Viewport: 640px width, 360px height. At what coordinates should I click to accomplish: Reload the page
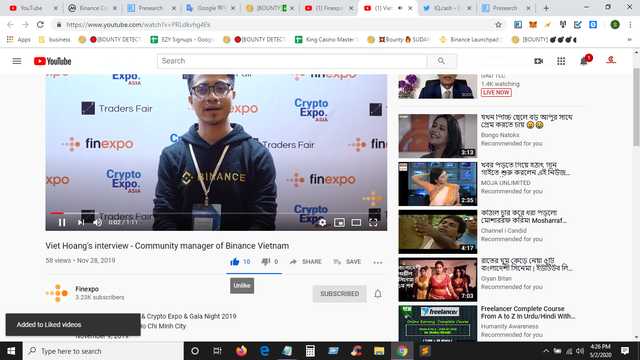click(x=40, y=24)
